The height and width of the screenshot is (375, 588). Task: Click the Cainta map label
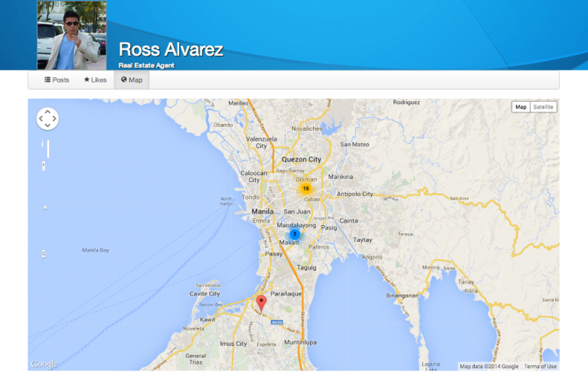click(x=349, y=221)
